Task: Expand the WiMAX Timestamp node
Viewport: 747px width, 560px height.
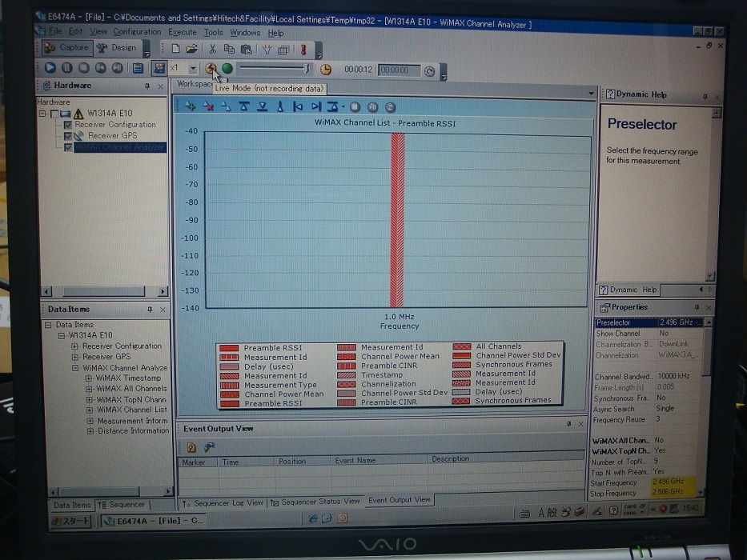Action: (89, 378)
